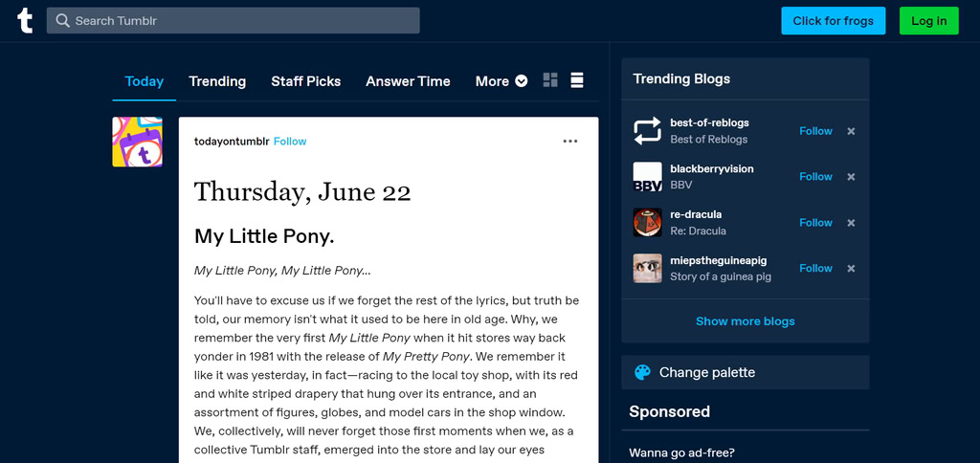
Task: Click the 'Click for frogs' button
Action: click(x=834, y=21)
